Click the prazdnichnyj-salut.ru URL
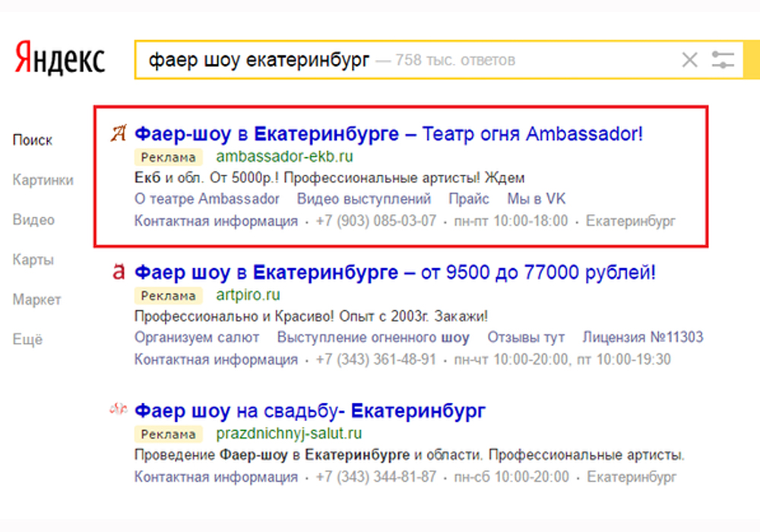The height and width of the screenshot is (532, 760). [289, 433]
